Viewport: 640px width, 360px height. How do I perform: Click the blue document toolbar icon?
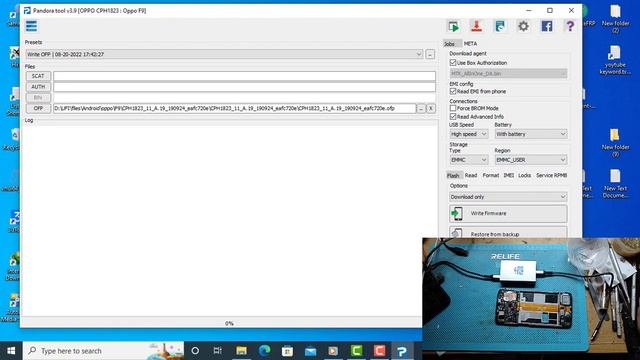point(500,27)
